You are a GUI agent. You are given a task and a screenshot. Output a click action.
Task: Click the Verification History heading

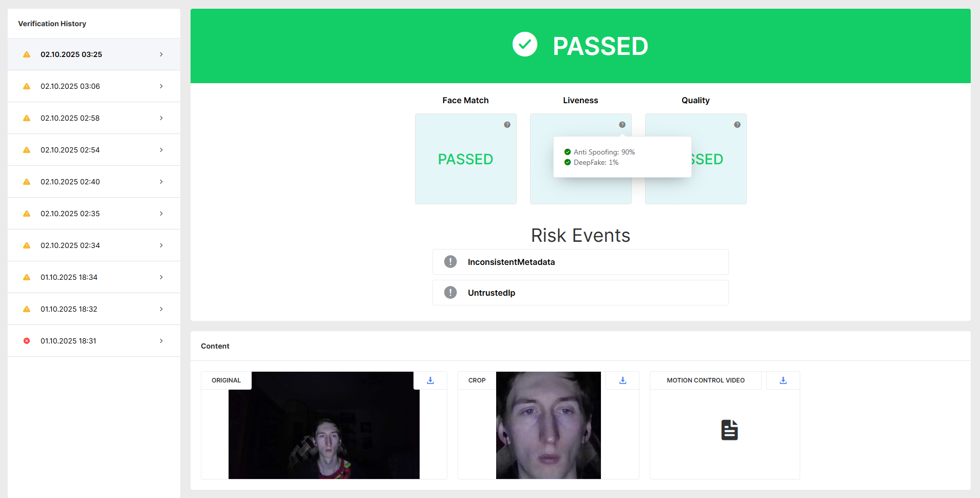tap(52, 24)
